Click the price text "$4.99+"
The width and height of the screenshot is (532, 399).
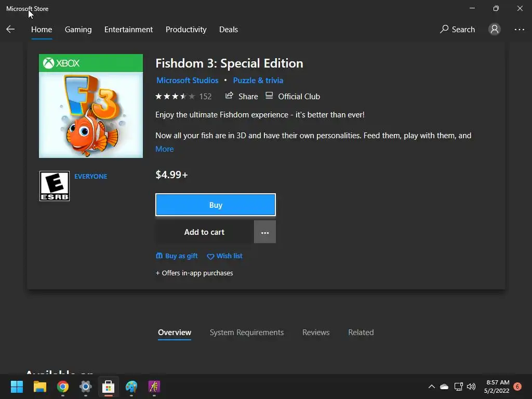click(171, 175)
